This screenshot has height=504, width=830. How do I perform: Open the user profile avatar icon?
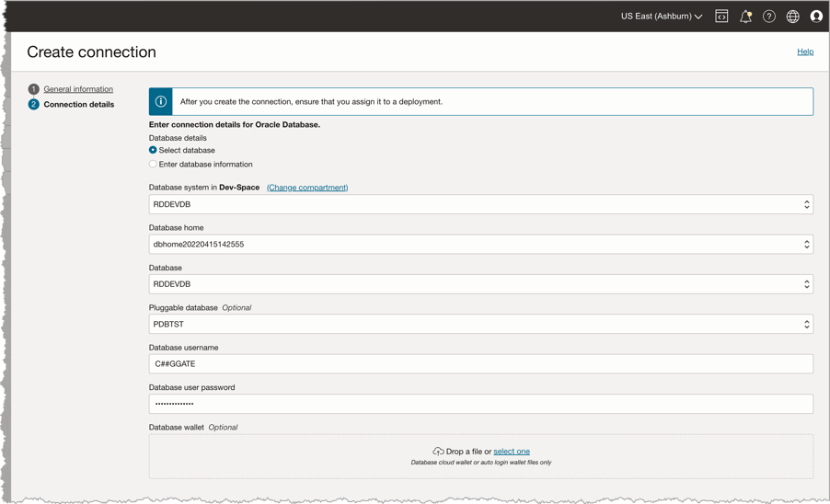[x=816, y=17]
